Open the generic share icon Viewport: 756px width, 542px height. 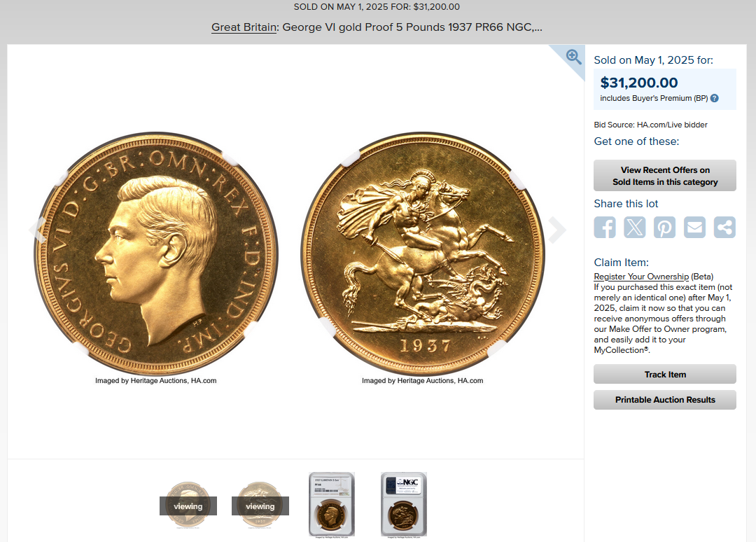pos(724,227)
